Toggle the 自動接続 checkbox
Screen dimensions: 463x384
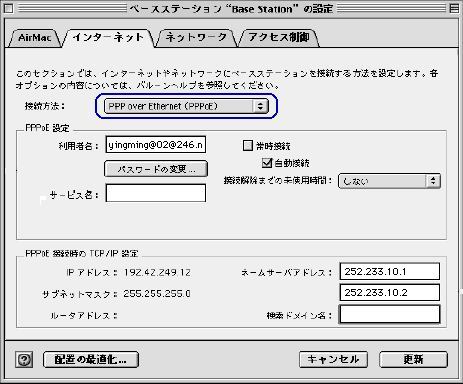tap(267, 163)
